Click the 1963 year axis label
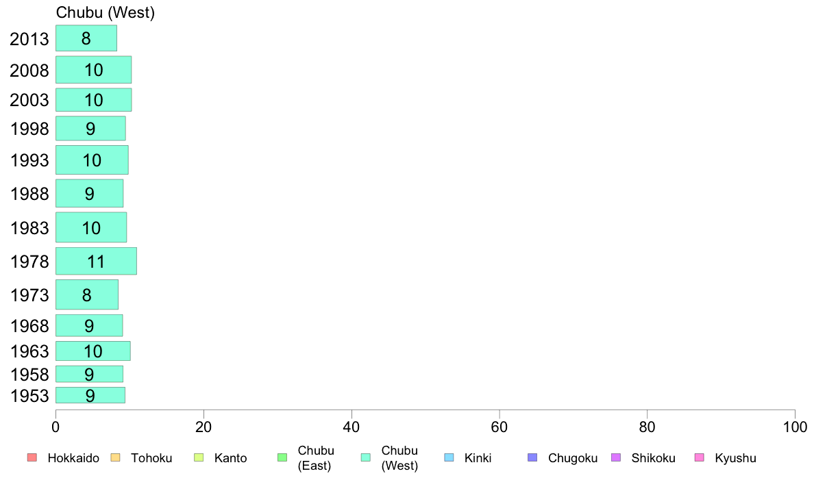This screenshot has width=814, height=504. 29,351
